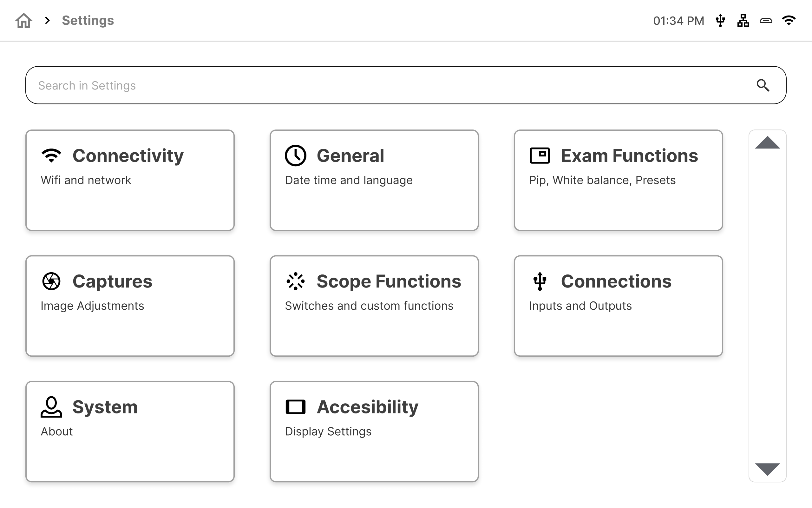Click 'Pip, White balance, Presets' subtitle
The height and width of the screenshot is (508, 812).
(x=602, y=181)
